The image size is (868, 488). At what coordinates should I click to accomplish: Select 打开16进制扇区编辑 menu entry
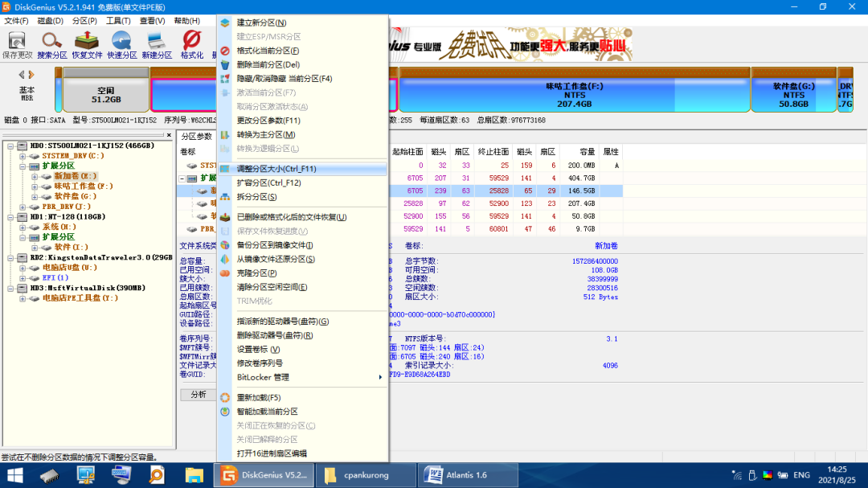[303, 453]
